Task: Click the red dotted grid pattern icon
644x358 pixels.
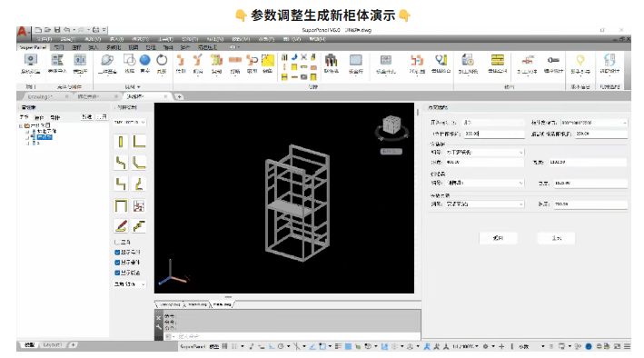Action: (x=139, y=205)
